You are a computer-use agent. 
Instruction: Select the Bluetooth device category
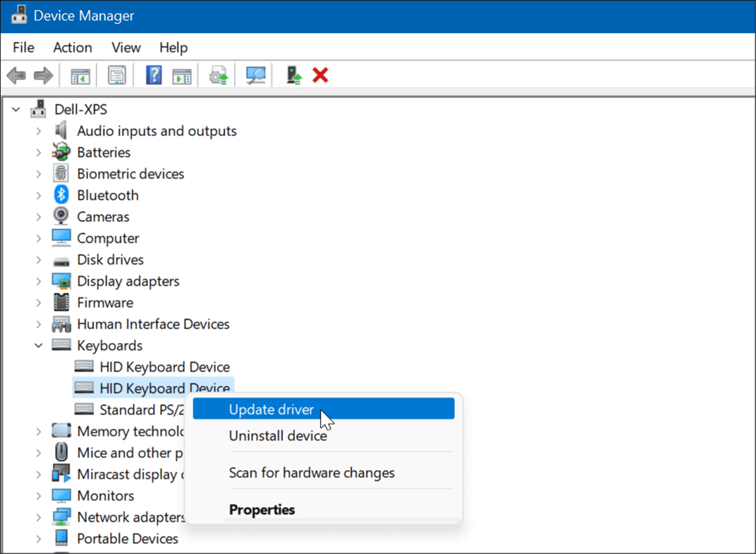click(x=108, y=195)
